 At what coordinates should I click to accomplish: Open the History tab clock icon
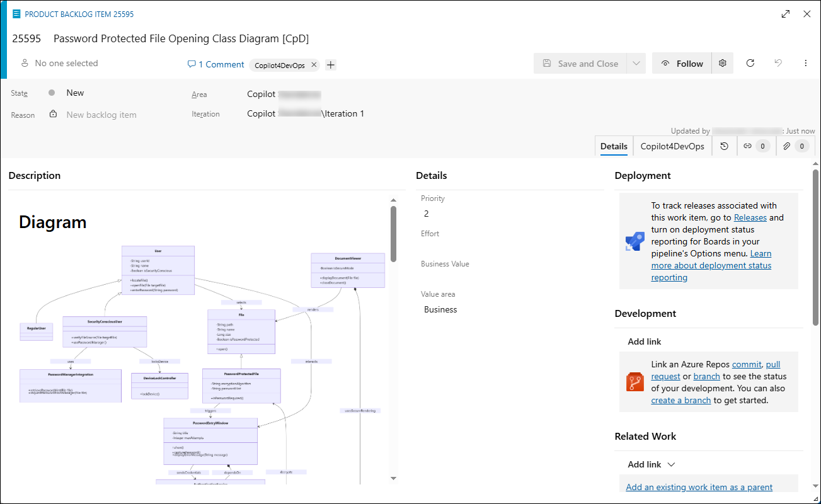(x=725, y=146)
